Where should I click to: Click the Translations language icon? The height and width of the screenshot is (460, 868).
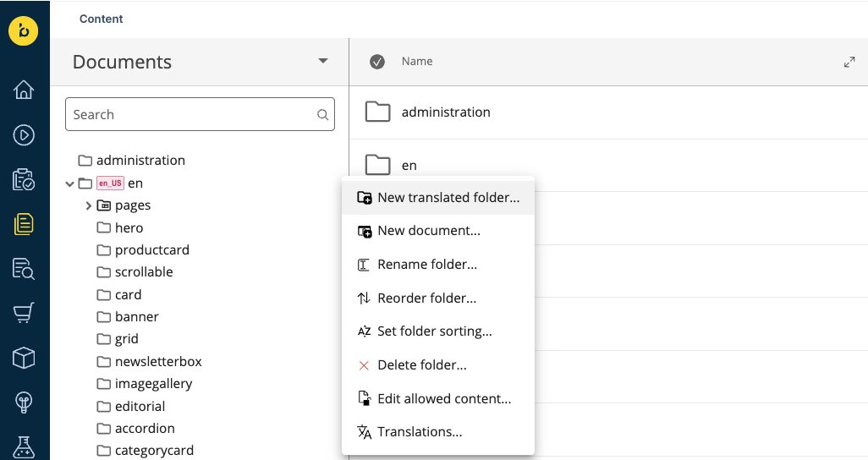(365, 432)
